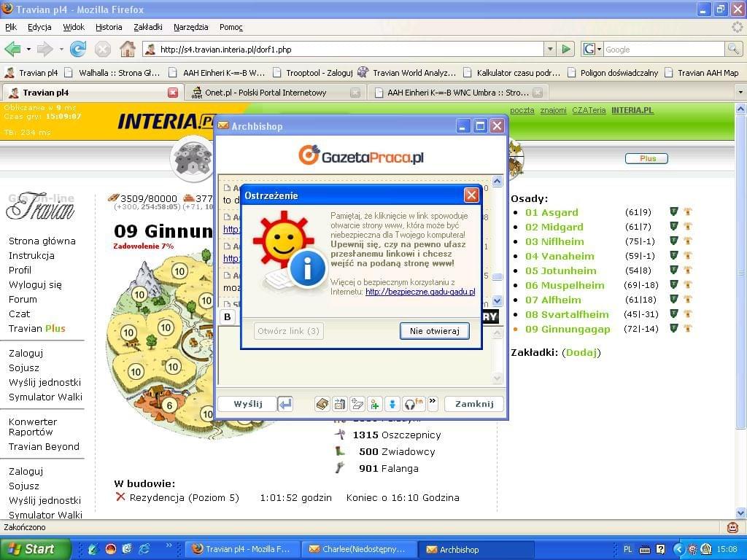747x560 pixels.
Task: Click the blue person icon in chat toolbar
Action: pos(392,404)
